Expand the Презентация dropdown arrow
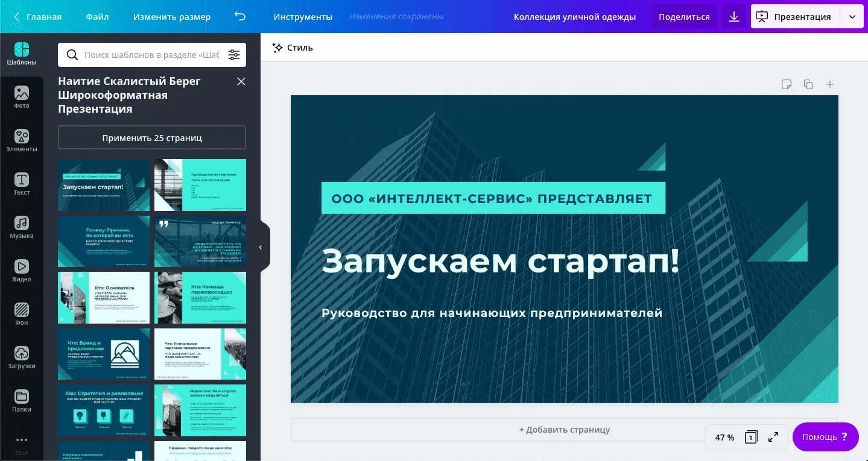Image resolution: width=868 pixels, height=461 pixels. coord(852,17)
